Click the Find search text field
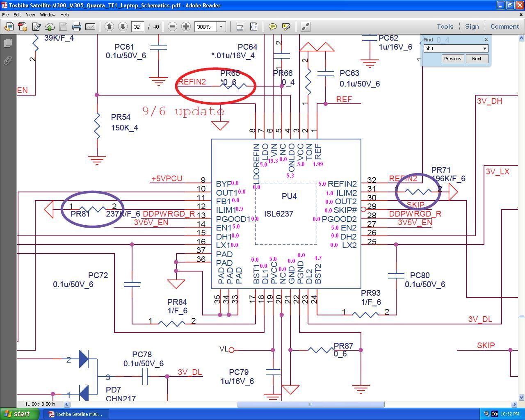 click(x=452, y=48)
